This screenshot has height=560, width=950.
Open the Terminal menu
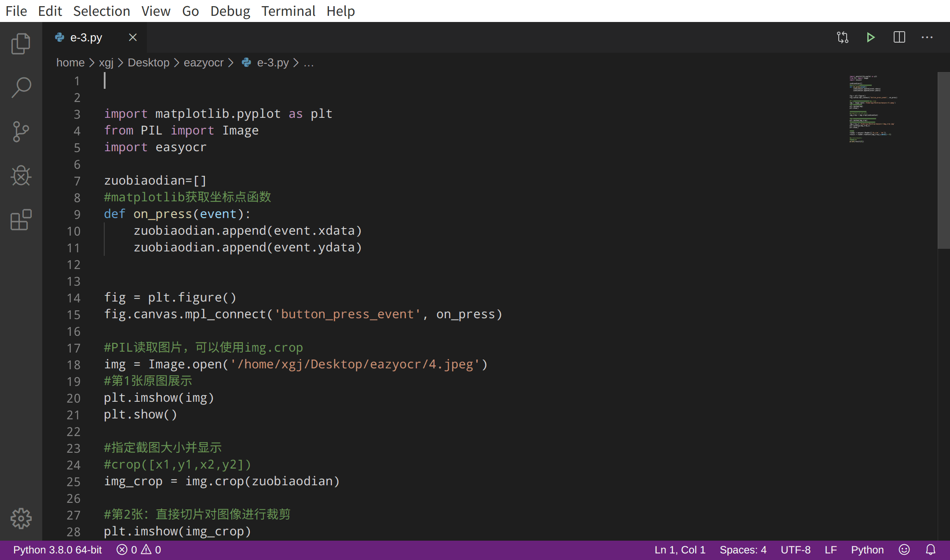pyautogui.click(x=288, y=11)
